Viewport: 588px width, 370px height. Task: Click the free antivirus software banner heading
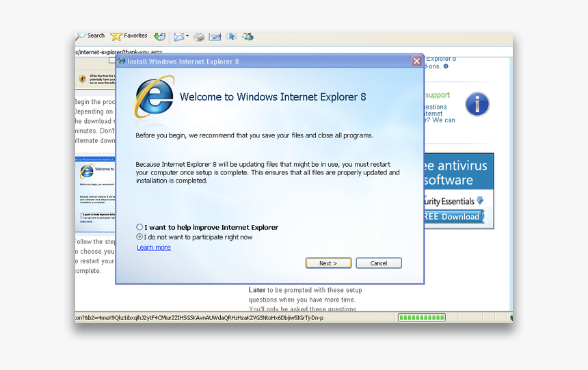coord(455,172)
